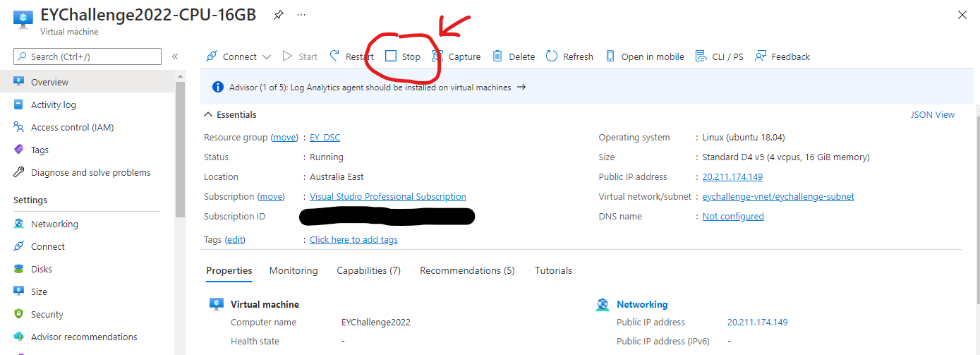Viewport: 980px width, 355px height.
Task: Open in mobile
Action: (645, 56)
